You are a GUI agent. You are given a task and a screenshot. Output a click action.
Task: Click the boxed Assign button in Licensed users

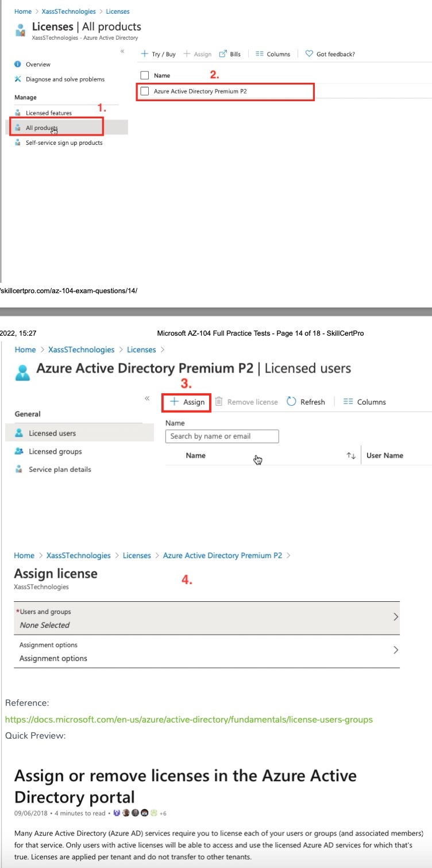[x=187, y=402]
